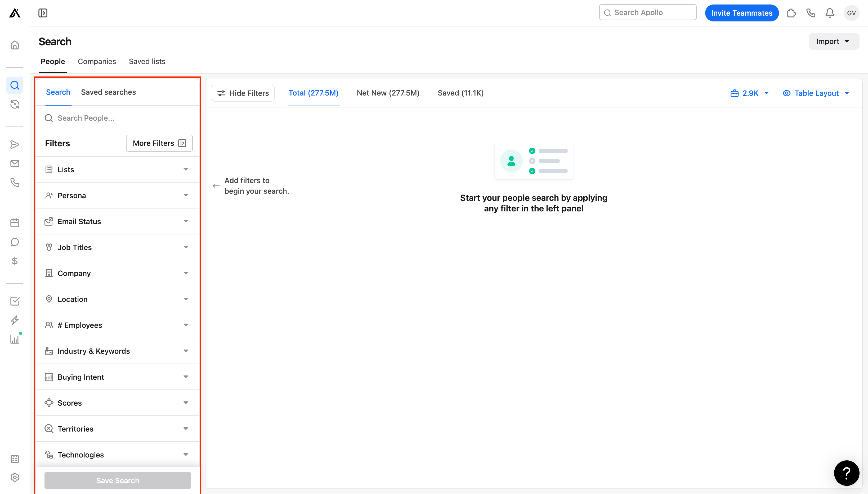Hide Filters panel toggle button
Image resolution: width=868 pixels, height=494 pixels.
(243, 93)
